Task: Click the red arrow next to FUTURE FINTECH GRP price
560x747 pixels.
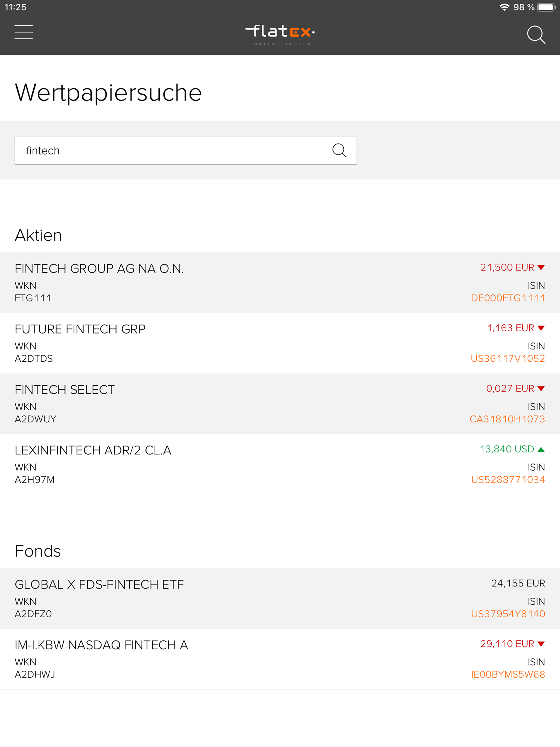Action: pos(541,328)
